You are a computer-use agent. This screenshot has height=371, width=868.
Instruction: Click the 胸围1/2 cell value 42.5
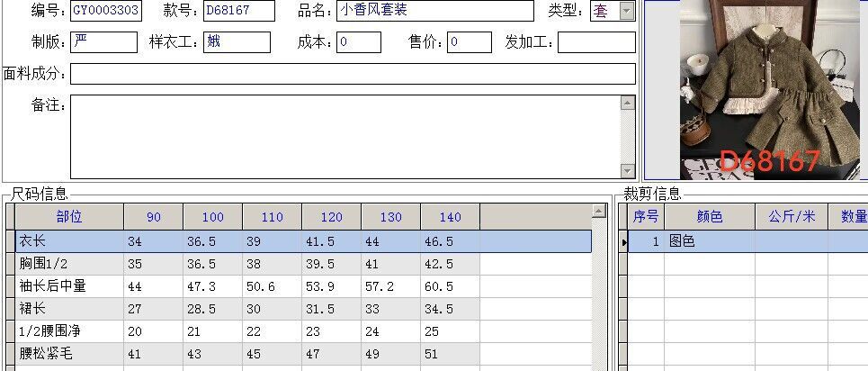[450, 264]
